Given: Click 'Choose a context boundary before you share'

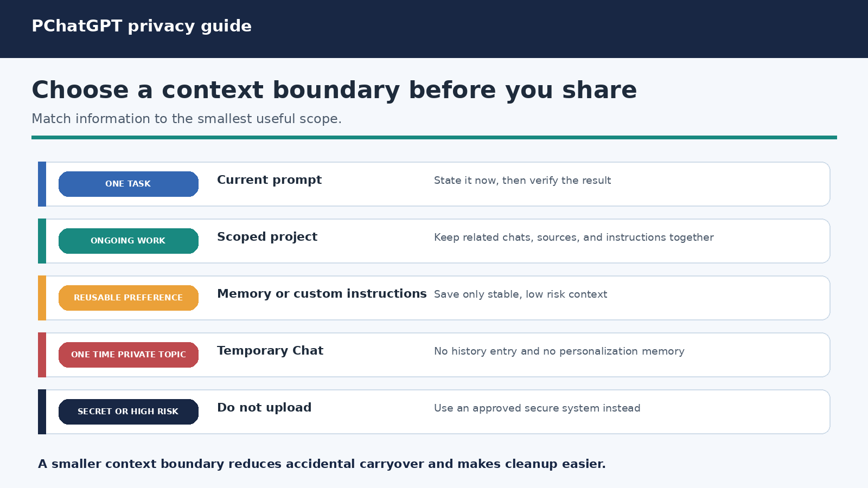Looking at the screenshot, I should [334, 90].
